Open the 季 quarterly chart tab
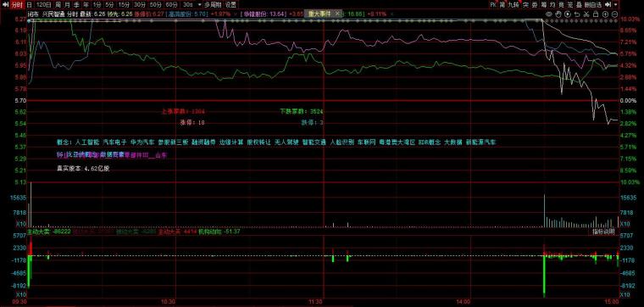 pos(76,5)
